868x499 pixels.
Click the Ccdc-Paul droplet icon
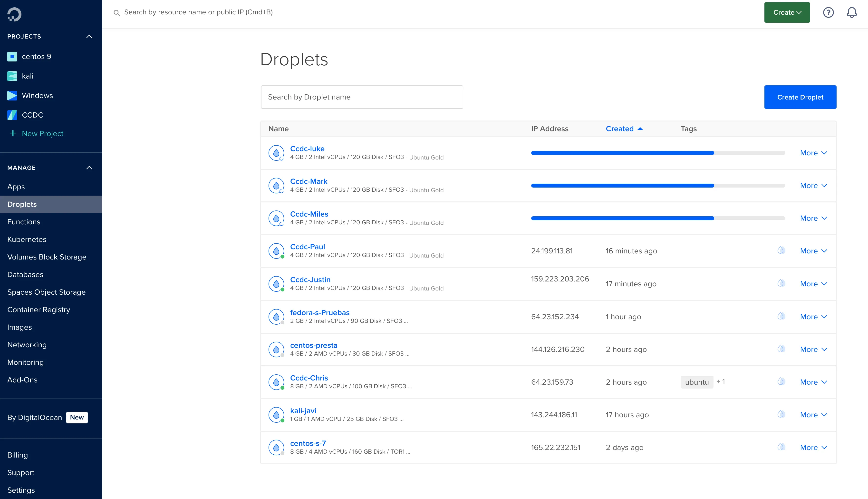[276, 251]
